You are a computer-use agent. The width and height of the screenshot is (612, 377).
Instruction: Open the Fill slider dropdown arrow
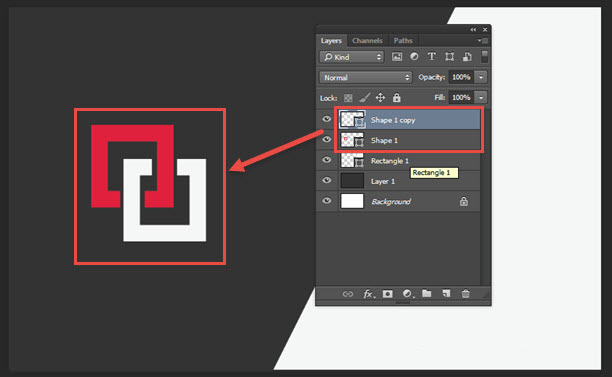[x=481, y=98]
